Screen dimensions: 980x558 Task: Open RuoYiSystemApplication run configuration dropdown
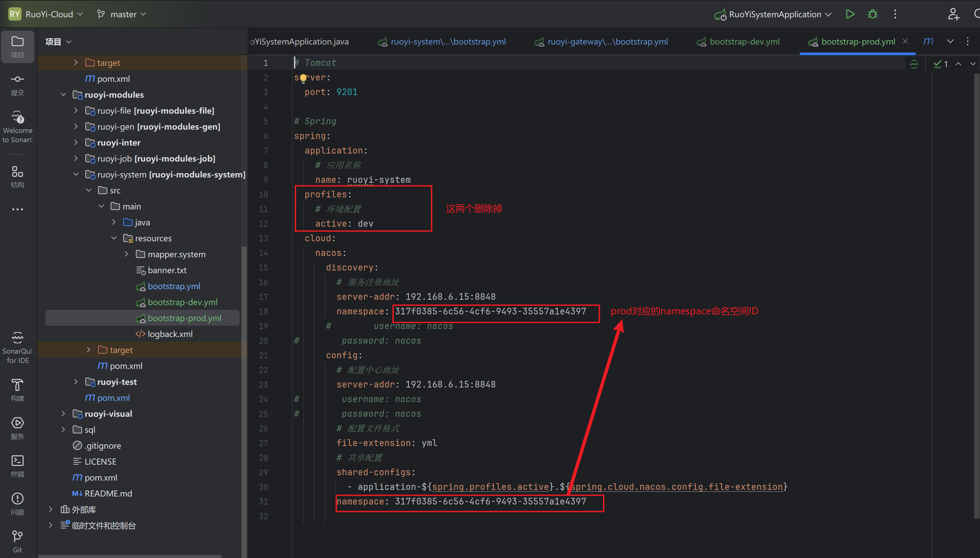tap(774, 14)
